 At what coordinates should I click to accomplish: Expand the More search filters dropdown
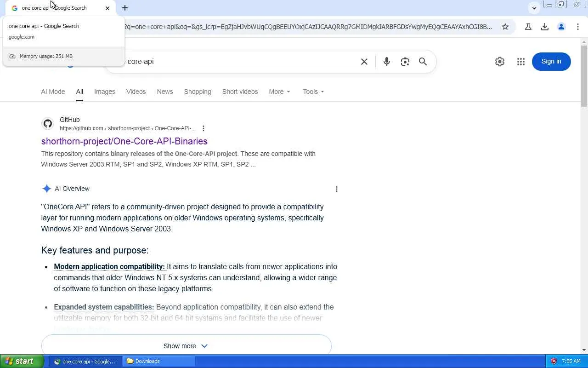(x=280, y=92)
